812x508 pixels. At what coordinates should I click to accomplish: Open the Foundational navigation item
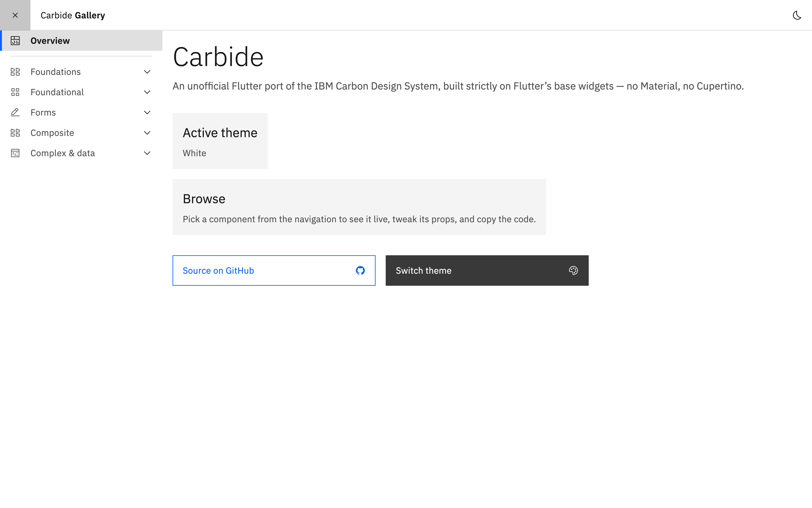[81, 92]
